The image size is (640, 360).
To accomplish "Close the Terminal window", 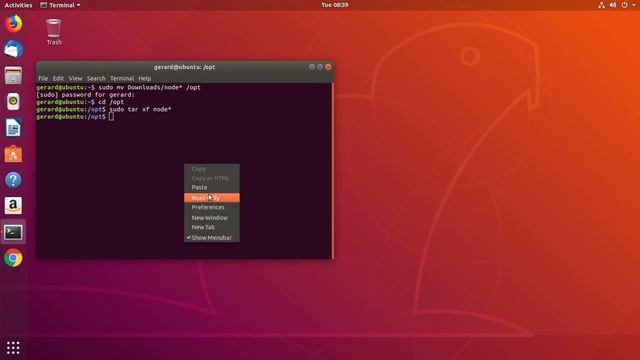I will coord(328,67).
